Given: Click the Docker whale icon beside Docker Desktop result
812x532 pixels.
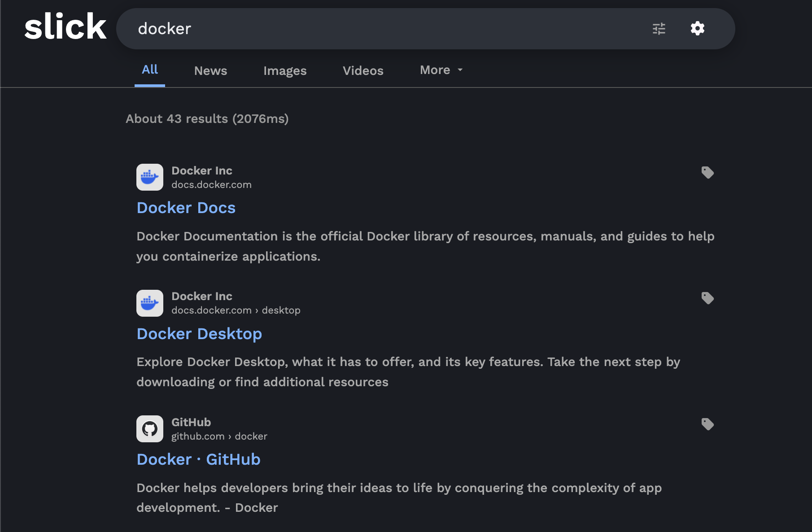Looking at the screenshot, I should tap(149, 303).
